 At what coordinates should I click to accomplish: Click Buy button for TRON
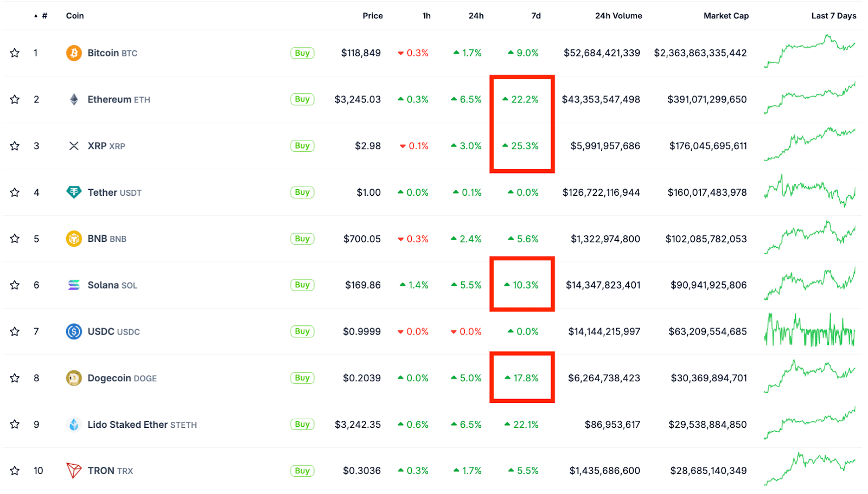[302, 471]
